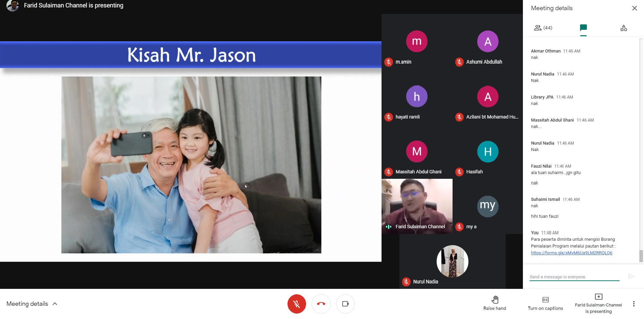This screenshot has width=644, height=319.
Task: Click the send message arrow icon
Action: 631,276
